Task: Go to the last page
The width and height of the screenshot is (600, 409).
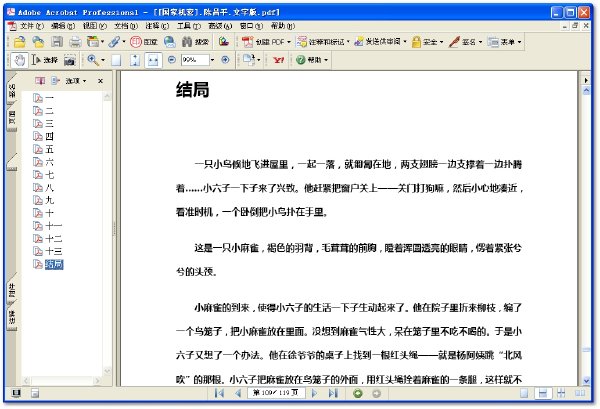Action: click(333, 393)
